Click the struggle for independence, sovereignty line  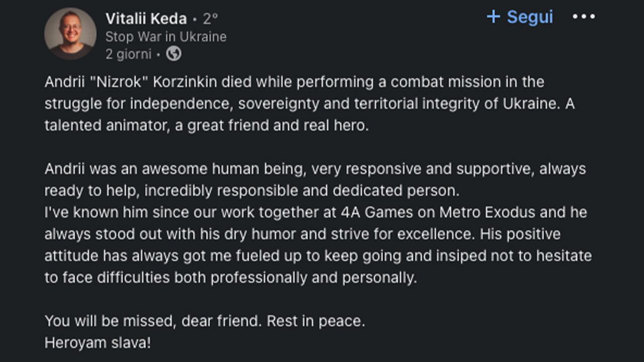309,104
